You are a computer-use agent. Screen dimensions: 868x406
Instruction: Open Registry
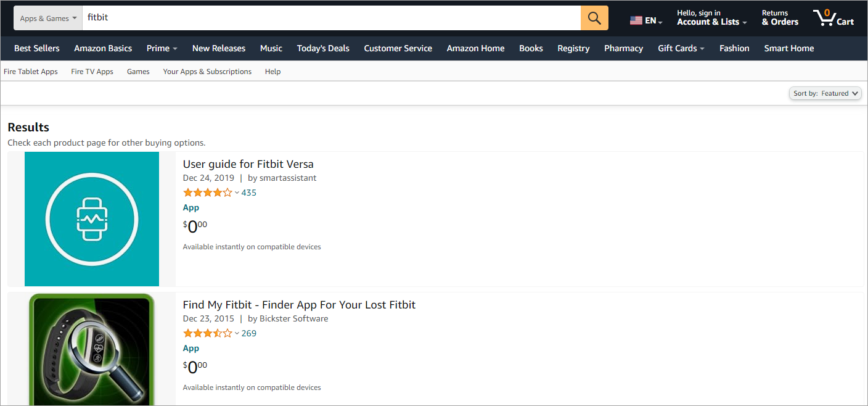click(573, 48)
